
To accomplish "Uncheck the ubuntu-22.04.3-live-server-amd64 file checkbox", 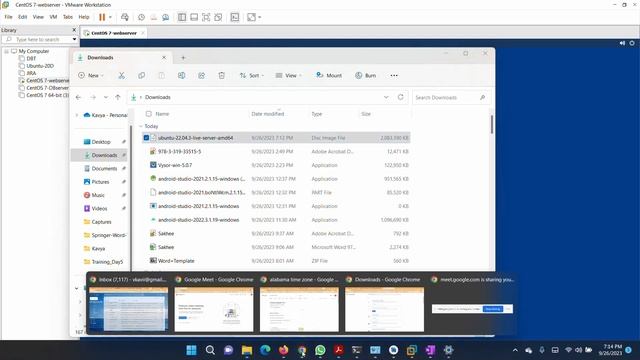I will pos(146,138).
